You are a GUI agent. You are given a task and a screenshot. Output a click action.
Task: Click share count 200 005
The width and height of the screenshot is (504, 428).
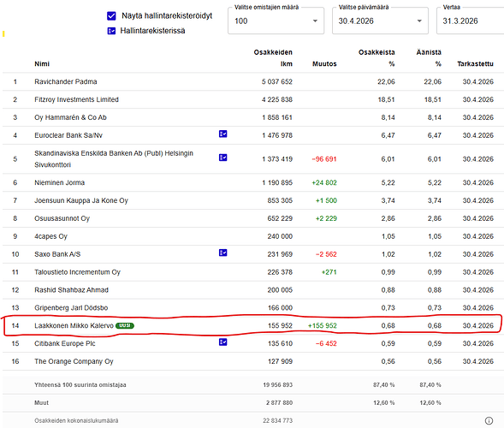tap(280, 290)
